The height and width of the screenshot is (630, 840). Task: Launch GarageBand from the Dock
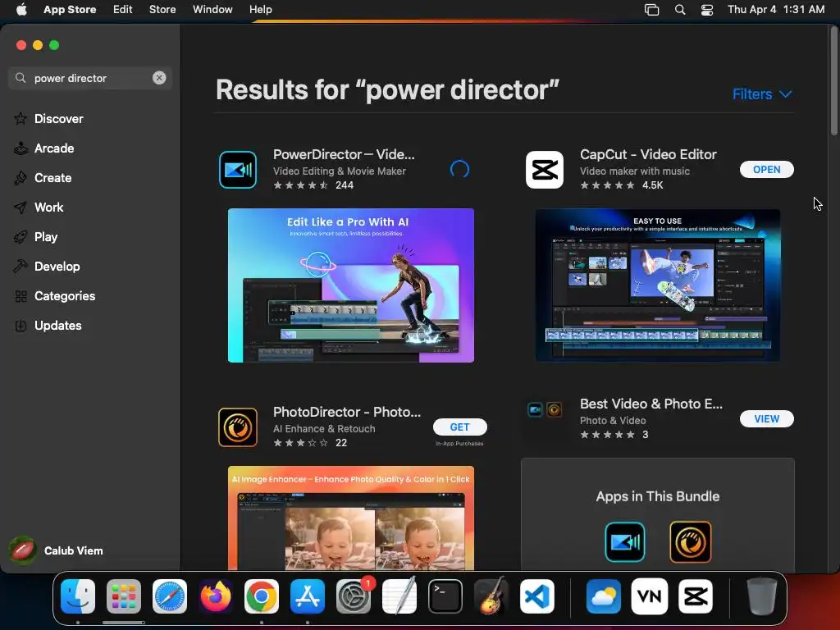pyautogui.click(x=491, y=596)
